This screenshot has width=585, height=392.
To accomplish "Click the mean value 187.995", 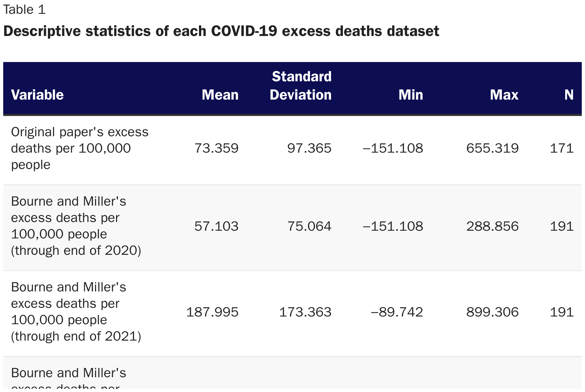I will pyautogui.click(x=212, y=312).
